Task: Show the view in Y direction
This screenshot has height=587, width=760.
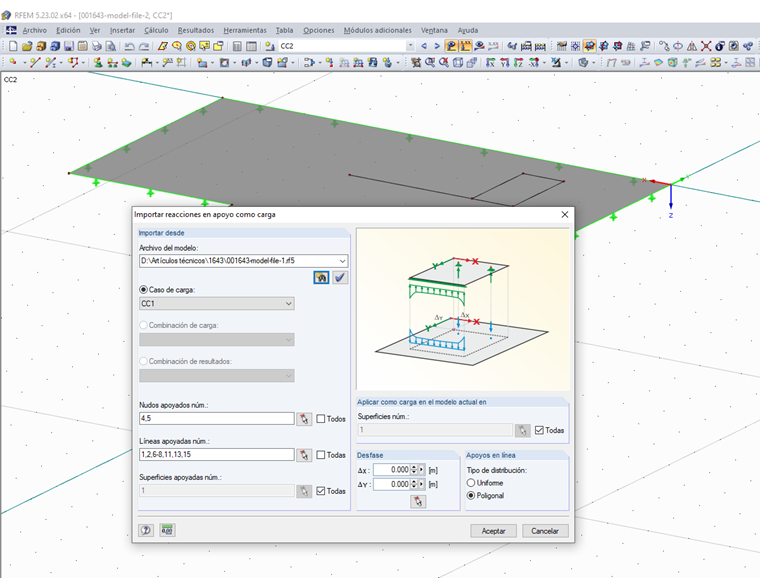Action: (505, 62)
